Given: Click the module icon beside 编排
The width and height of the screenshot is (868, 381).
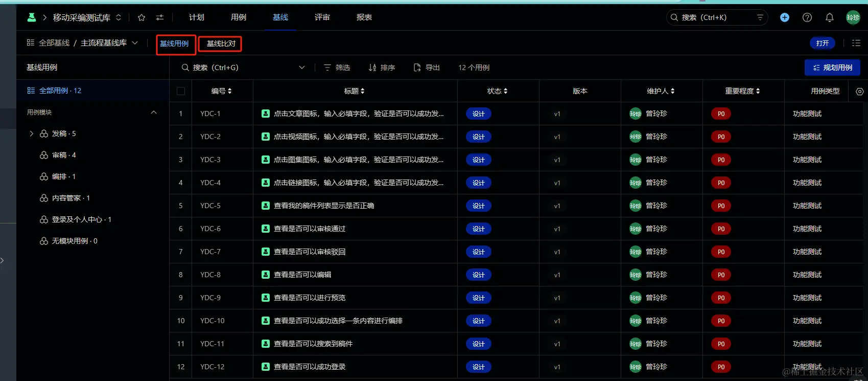Looking at the screenshot, I should (44, 176).
